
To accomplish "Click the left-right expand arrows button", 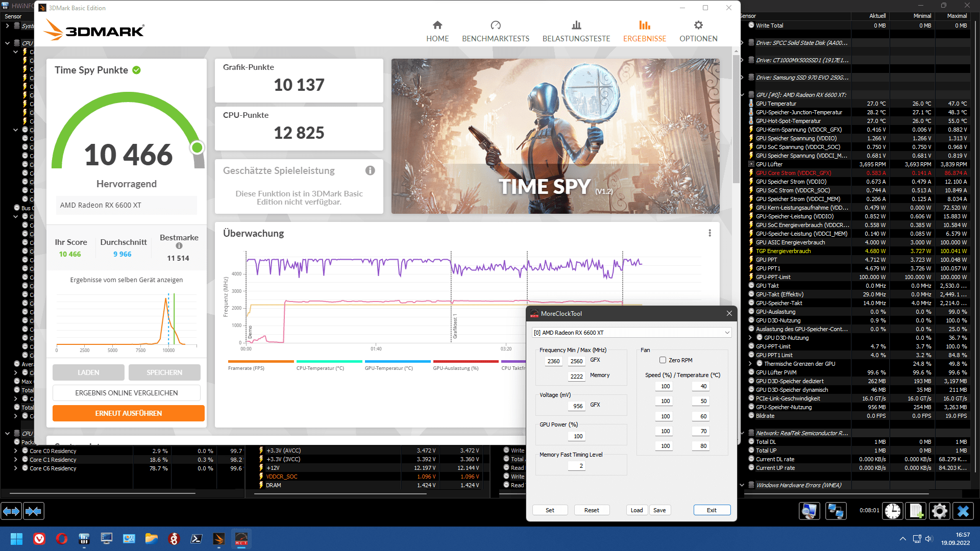I will [x=11, y=511].
